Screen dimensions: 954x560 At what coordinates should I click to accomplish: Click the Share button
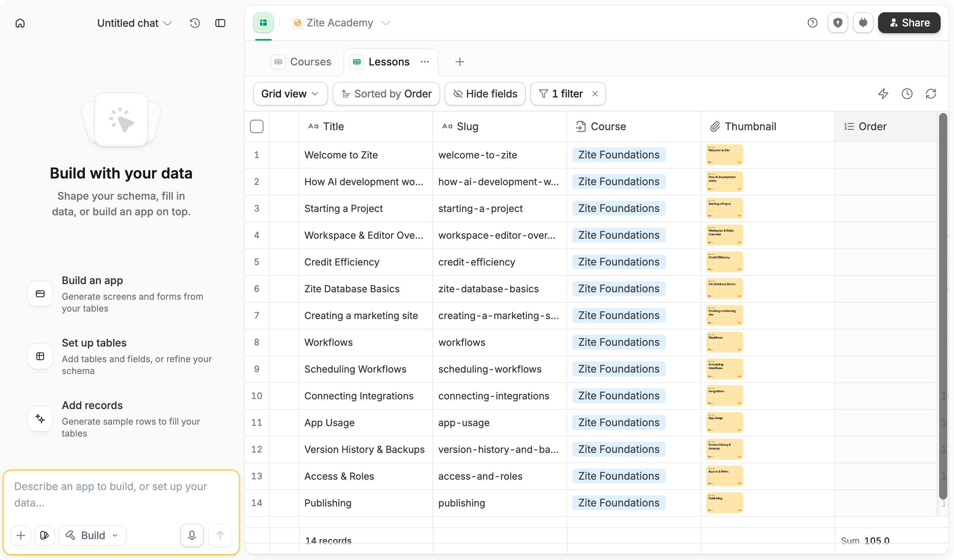coord(909,23)
